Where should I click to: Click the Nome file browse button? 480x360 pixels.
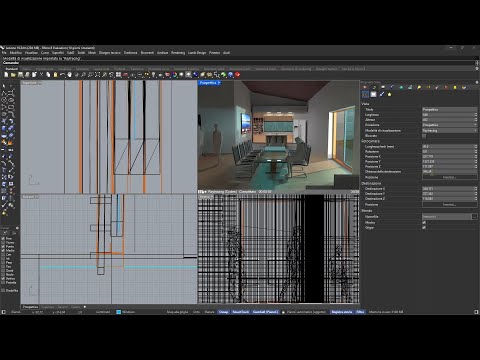tap(474, 217)
